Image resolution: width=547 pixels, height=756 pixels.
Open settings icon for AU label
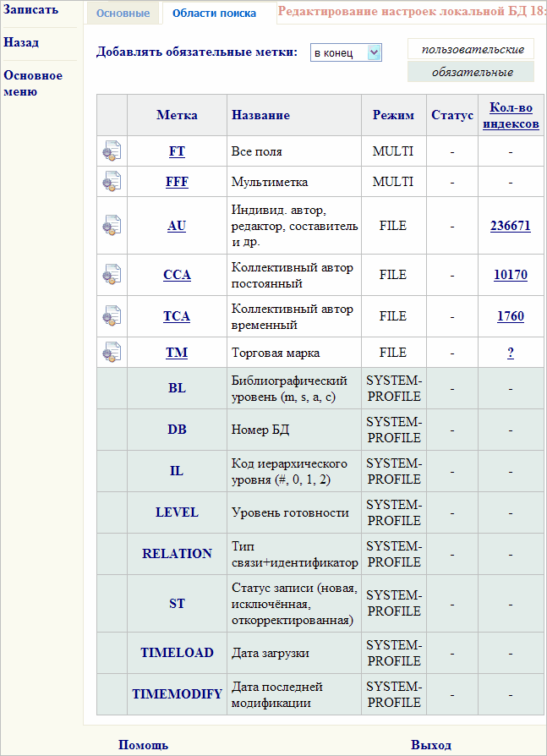click(112, 226)
